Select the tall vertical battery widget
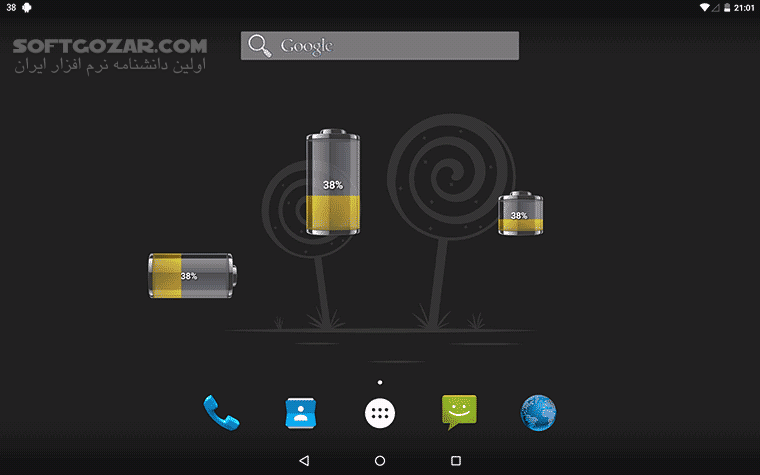Image resolution: width=760 pixels, height=475 pixels. 332,182
